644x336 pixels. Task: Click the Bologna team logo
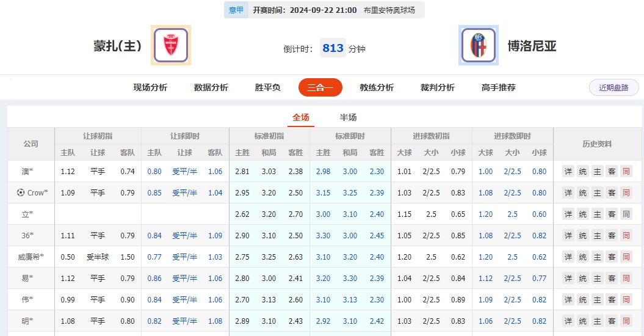point(478,45)
